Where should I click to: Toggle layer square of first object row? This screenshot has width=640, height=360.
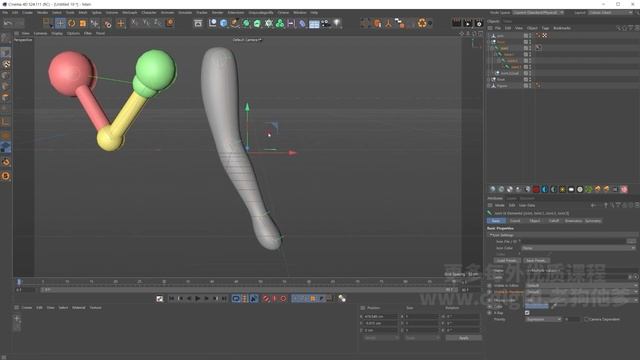click(x=526, y=36)
